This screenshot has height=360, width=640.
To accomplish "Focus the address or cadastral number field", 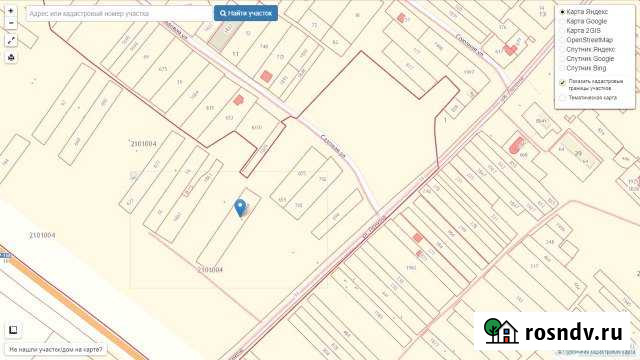I will coord(120,13).
